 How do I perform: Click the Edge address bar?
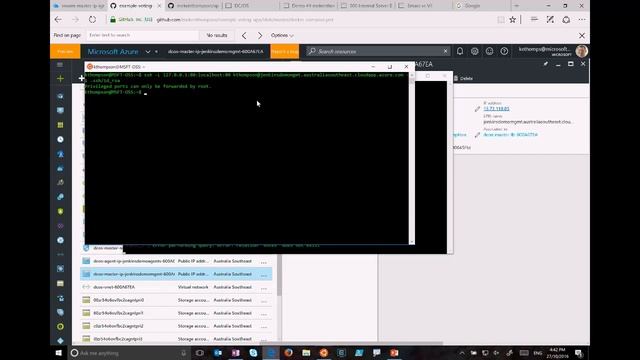(x=300, y=20)
